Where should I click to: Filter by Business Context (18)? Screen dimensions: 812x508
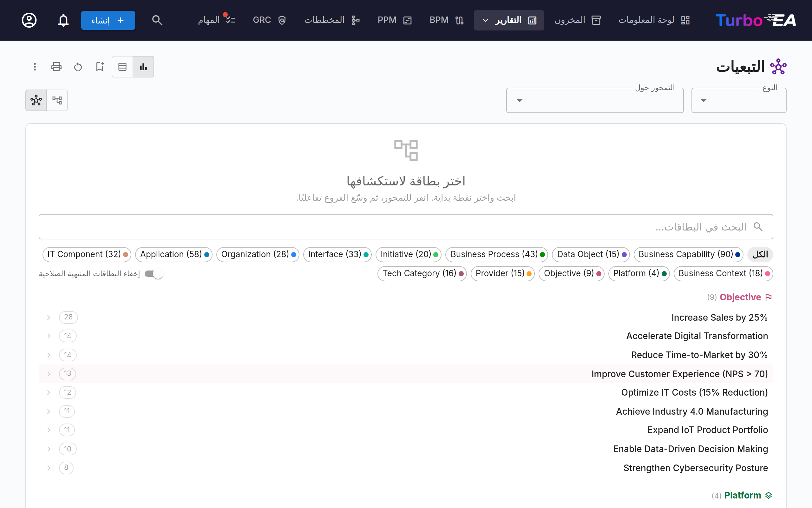coord(724,273)
